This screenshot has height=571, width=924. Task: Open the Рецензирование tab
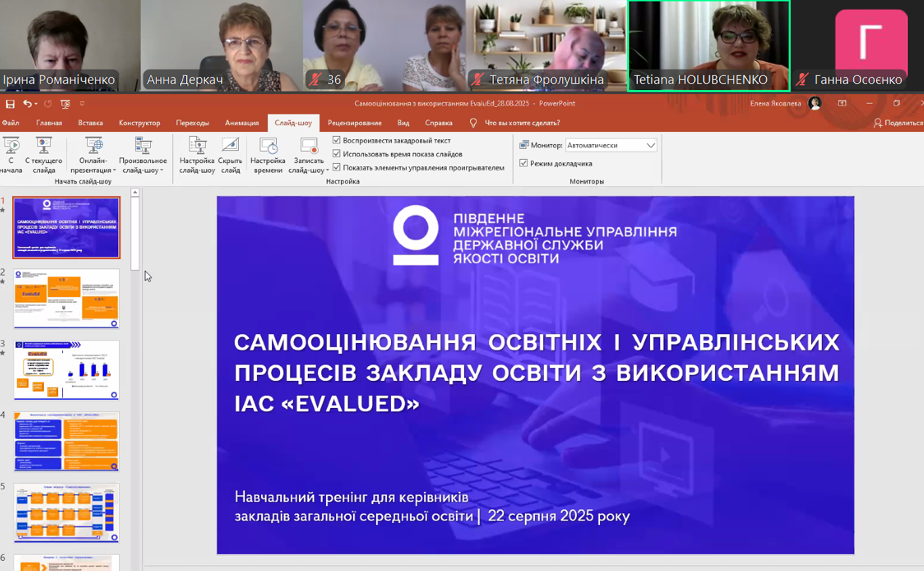tap(355, 123)
